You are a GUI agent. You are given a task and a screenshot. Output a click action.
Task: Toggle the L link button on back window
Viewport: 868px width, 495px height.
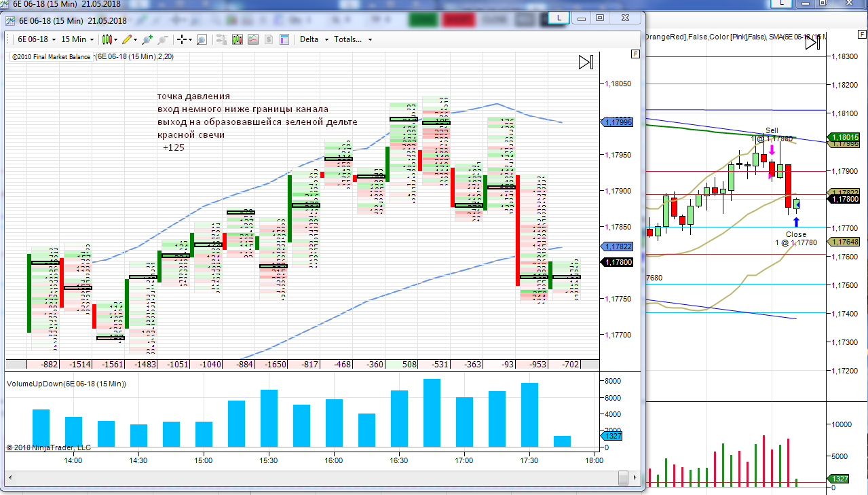click(x=782, y=3)
